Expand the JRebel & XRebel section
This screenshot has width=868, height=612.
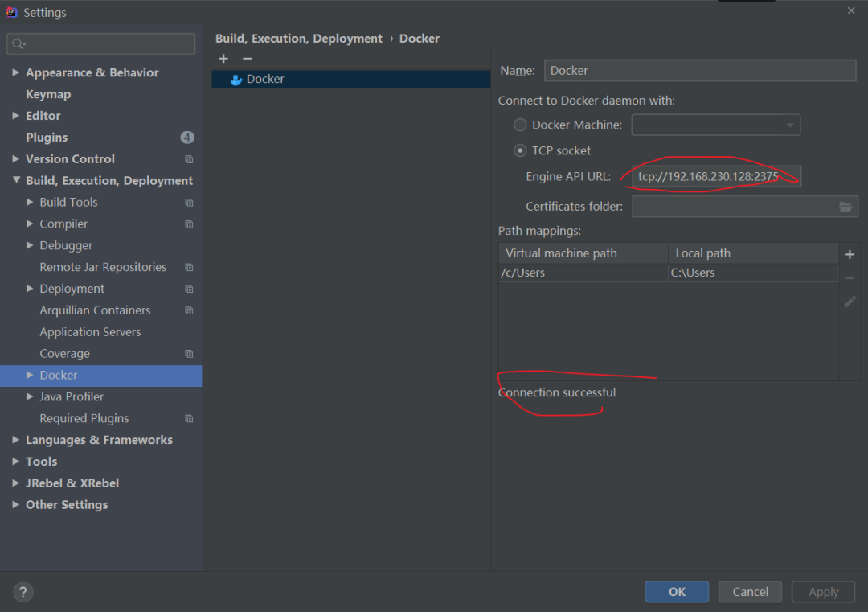(x=15, y=483)
